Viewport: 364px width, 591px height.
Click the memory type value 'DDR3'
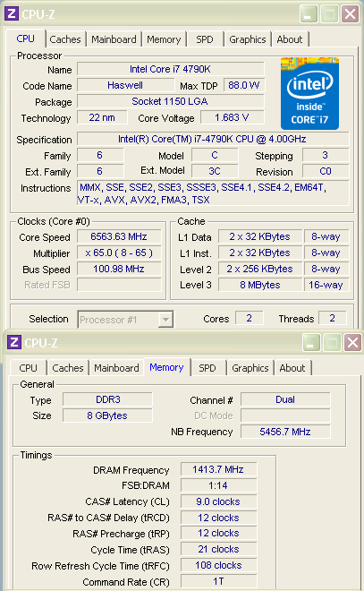click(107, 399)
